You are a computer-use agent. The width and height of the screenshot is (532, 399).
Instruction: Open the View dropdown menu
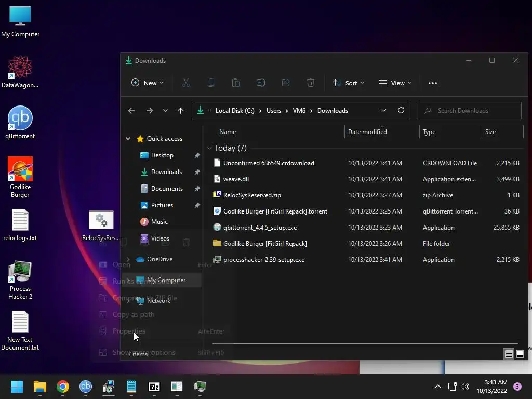coord(395,83)
